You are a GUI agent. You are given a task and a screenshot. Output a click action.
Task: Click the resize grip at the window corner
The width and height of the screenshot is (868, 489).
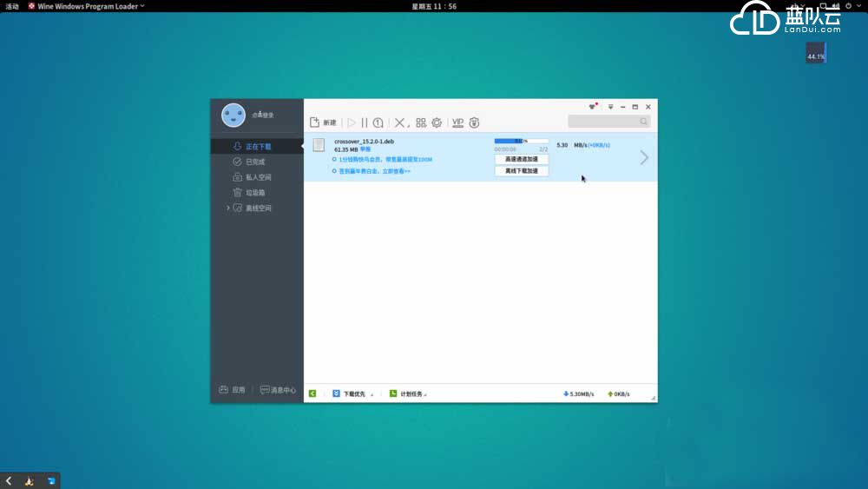click(x=654, y=398)
